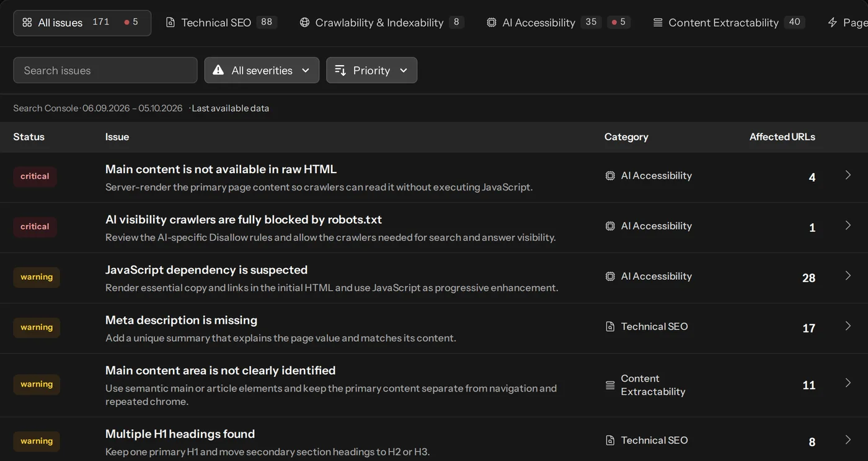Open 'Main content is not available in raw HTML'

[x=221, y=169]
